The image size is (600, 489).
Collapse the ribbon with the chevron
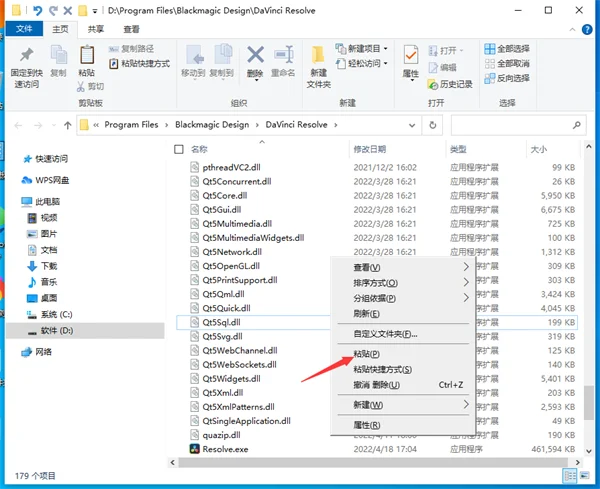point(572,29)
